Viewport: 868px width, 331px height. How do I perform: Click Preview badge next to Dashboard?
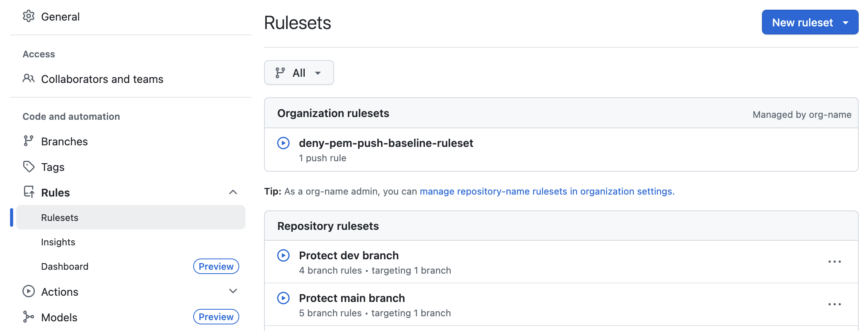click(x=216, y=266)
